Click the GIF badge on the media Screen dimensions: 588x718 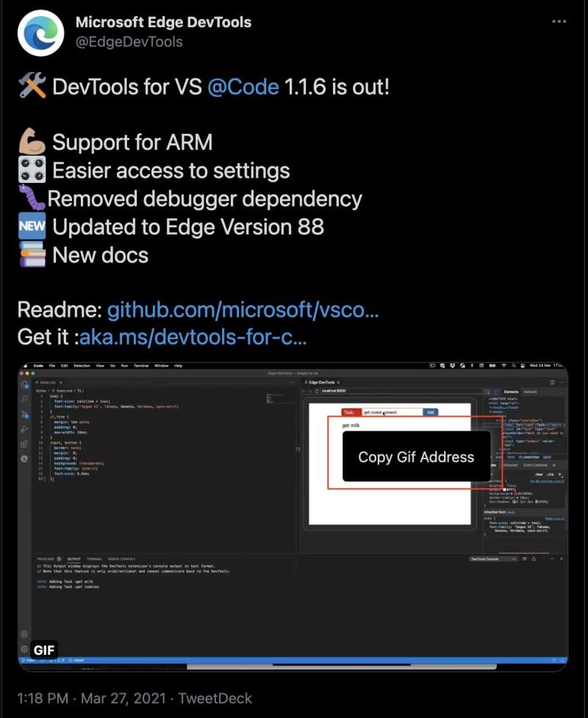[x=44, y=650]
